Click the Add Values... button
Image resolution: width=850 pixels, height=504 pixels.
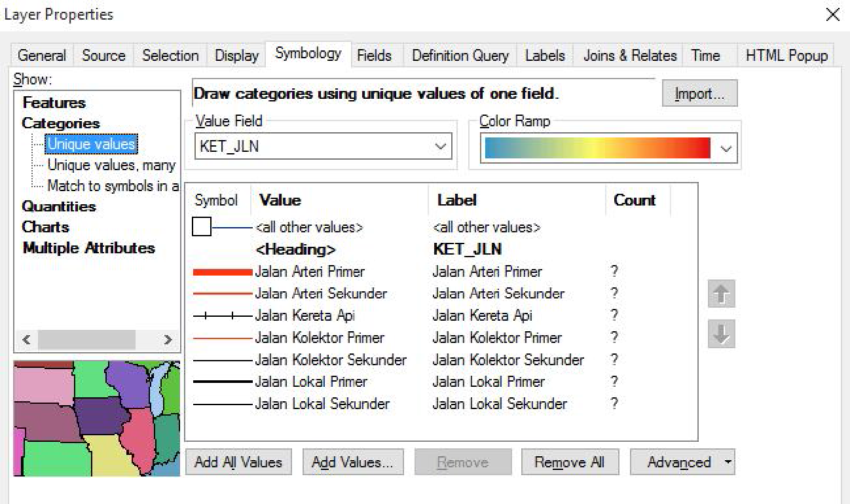(353, 462)
